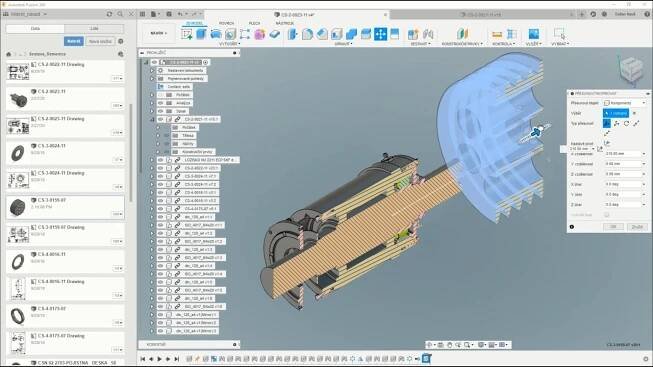Click the Chamfer tool icon
The width and height of the screenshot is (653, 367).
click(x=322, y=34)
